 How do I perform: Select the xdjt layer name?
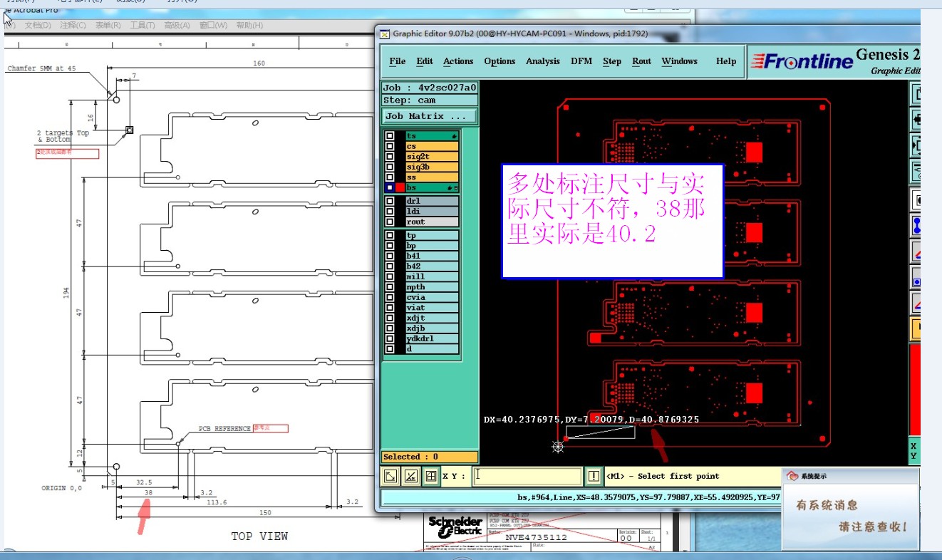click(x=432, y=318)
